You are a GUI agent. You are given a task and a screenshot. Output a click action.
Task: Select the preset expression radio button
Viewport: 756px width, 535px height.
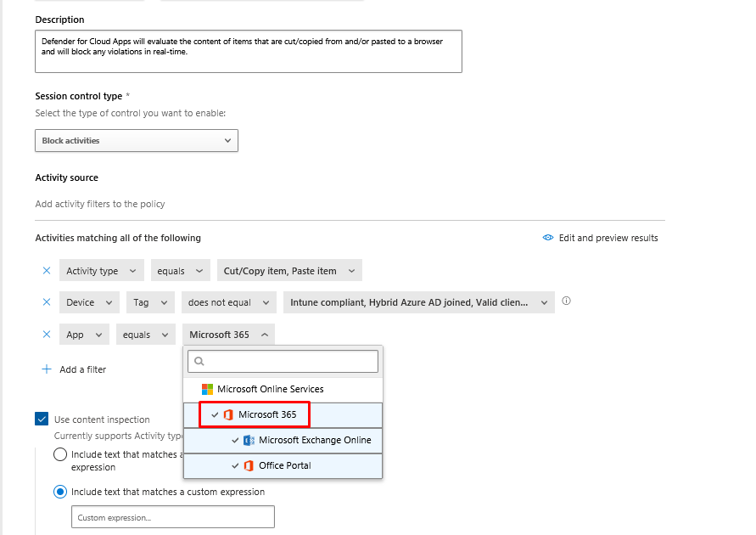(60, 454)
